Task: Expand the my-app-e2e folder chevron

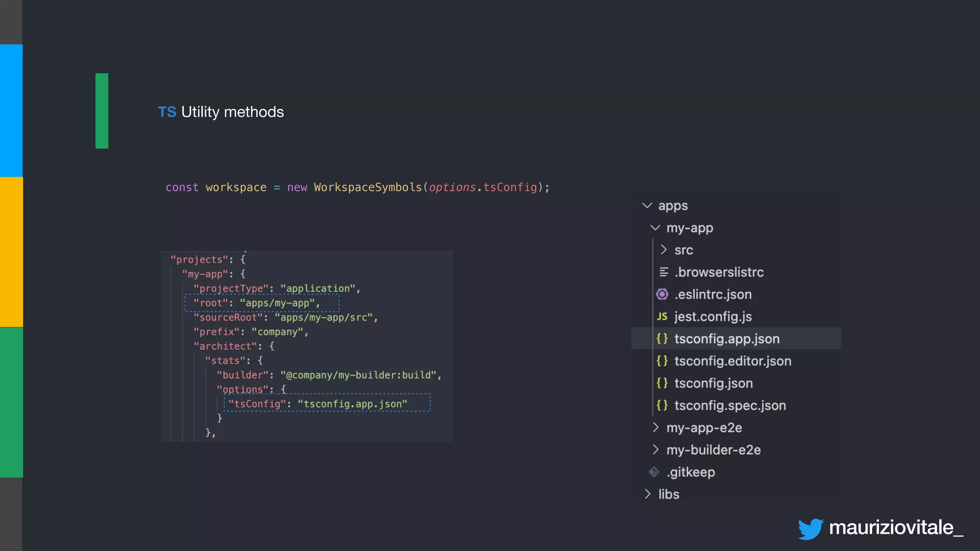Action: click(656, 428)
